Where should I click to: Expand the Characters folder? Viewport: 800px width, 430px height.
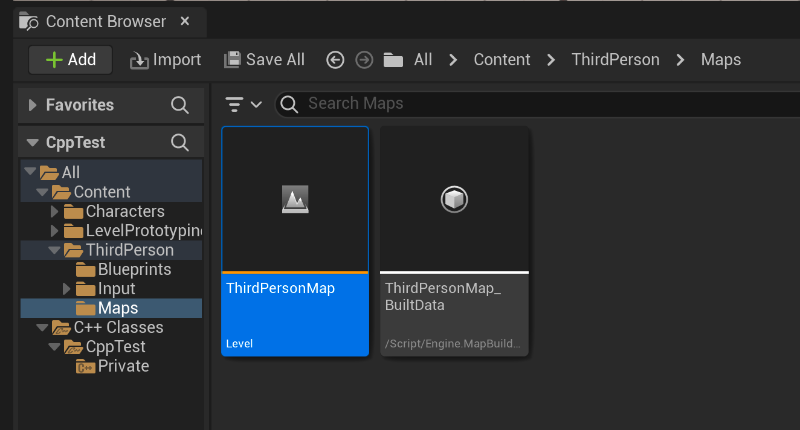pos(55,212)
